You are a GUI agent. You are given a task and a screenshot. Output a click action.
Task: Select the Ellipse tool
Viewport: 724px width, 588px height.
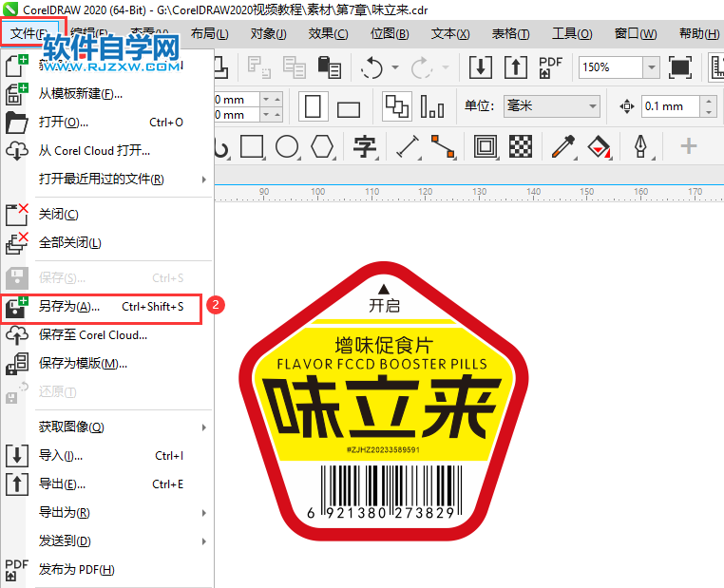coord(287,147)
